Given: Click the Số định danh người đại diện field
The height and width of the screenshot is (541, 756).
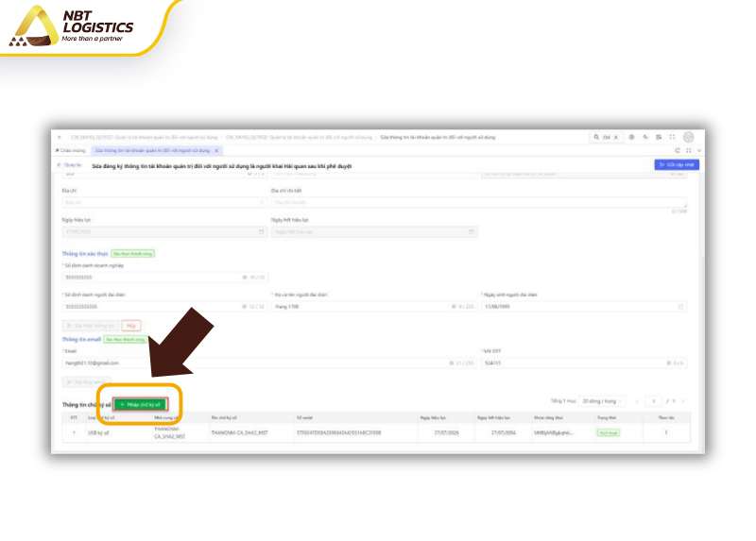Looking at the screenshot, I should coord(163,307).
